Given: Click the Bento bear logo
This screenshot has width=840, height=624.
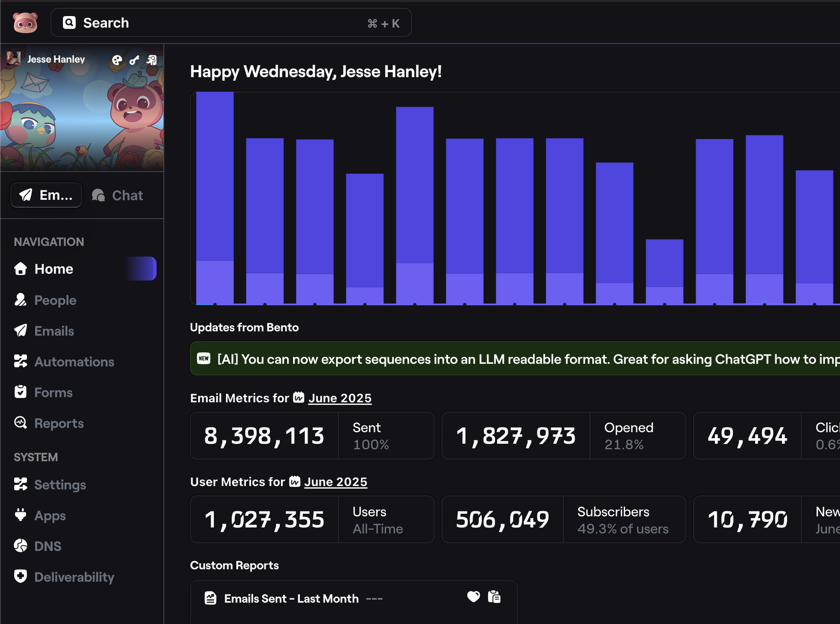Looking at the screenshot, I should pyautogui.click(x=25, y=22).
